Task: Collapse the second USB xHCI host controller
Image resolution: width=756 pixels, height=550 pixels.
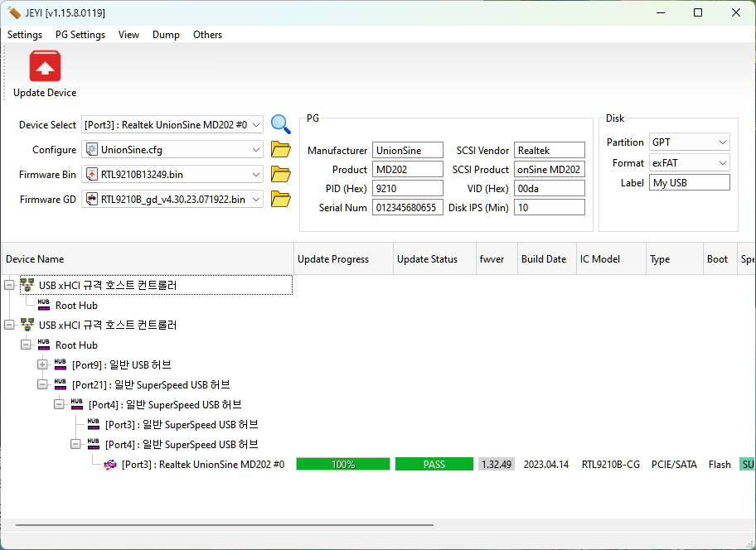Action: [9, 325]
